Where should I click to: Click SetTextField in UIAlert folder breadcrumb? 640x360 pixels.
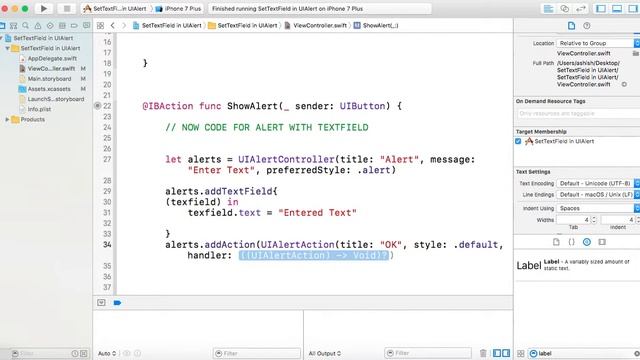point(242,25)
